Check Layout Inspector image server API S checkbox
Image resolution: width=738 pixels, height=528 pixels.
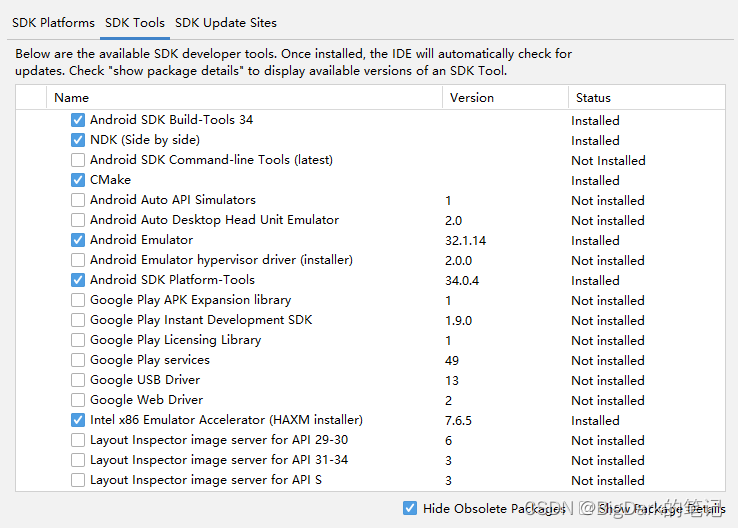(x=78, y=480)
